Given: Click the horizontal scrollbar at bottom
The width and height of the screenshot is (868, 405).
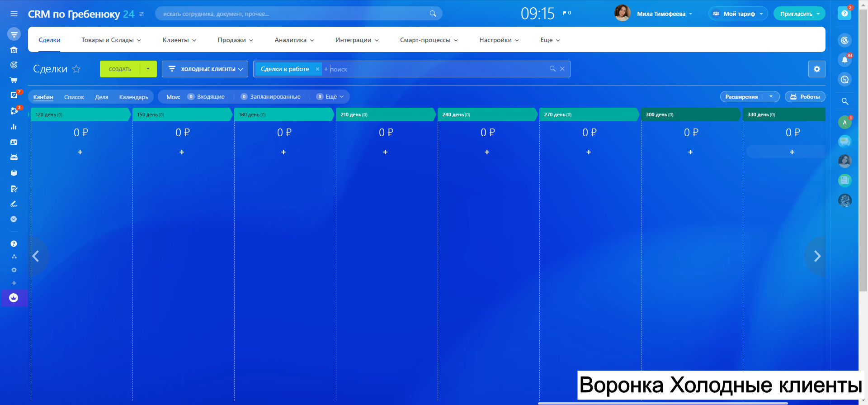Looking at the screenshot, I should 662,403.
